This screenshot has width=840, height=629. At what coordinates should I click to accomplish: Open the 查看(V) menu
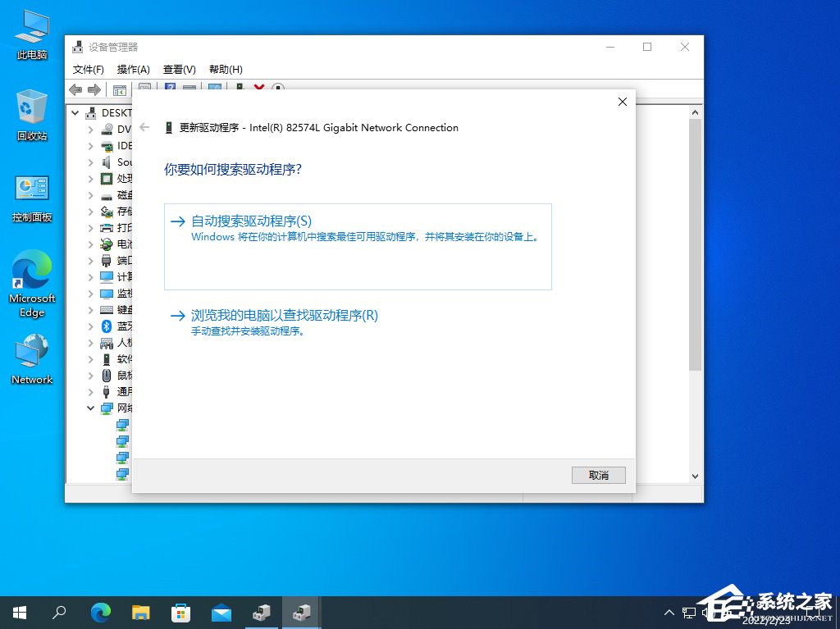pos(178,69)
